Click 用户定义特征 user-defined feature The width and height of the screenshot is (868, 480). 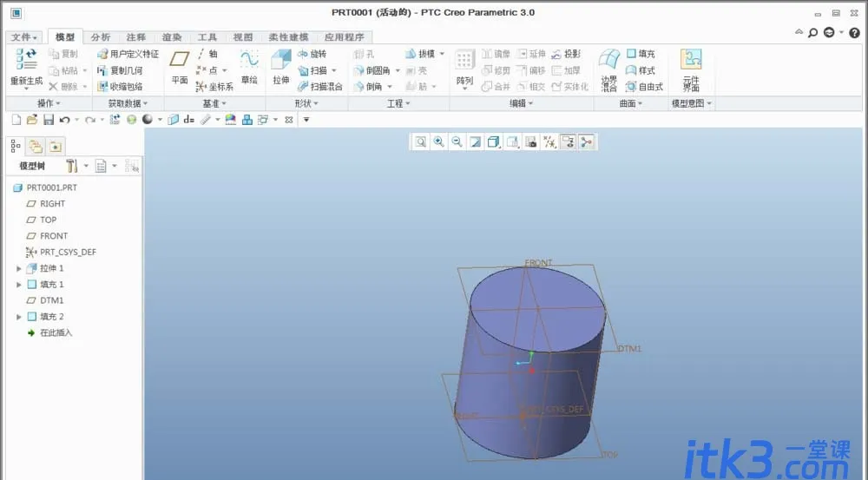pyautogui.click(x=128, y=54)
